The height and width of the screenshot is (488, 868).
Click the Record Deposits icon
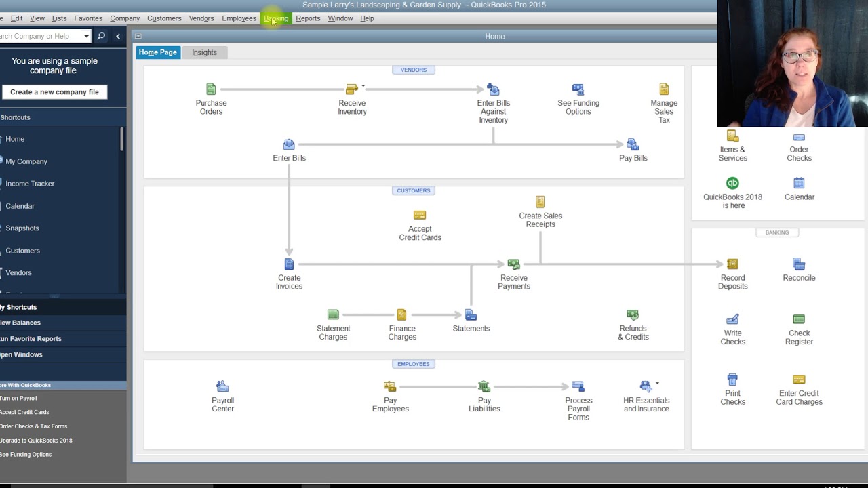click(x=732, y=264)
